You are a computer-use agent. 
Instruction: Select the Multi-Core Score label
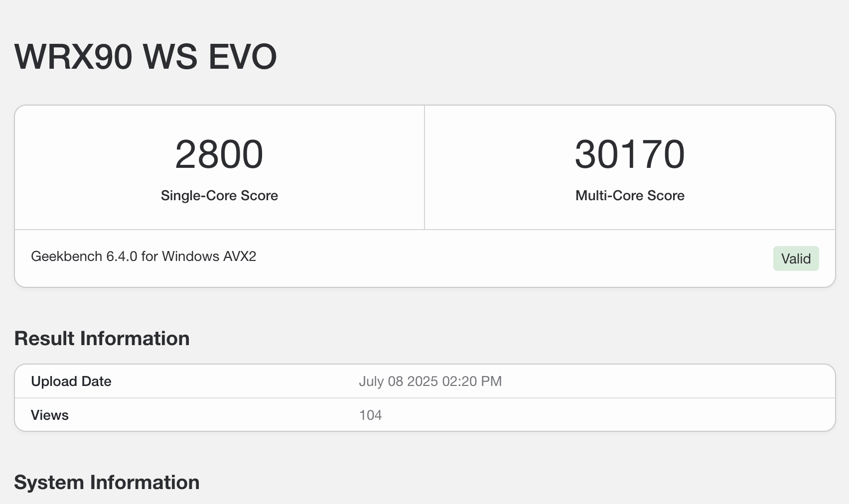pos(630,195)
